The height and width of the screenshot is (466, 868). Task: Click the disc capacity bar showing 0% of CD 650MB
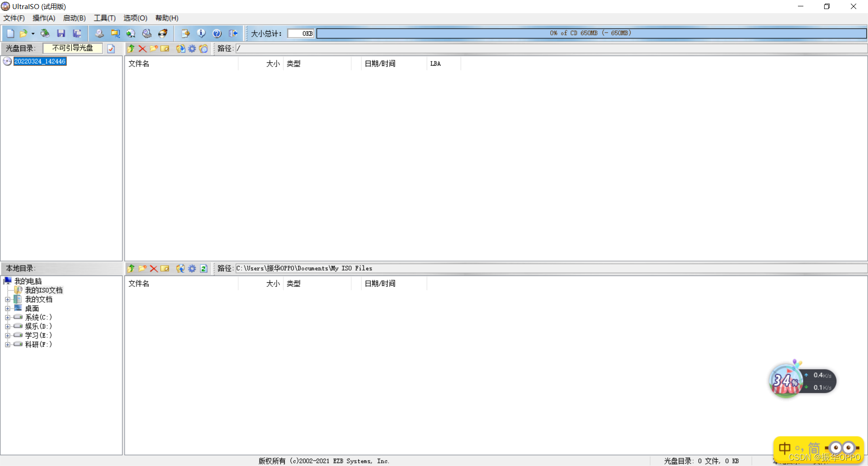[x=591, y=33]
